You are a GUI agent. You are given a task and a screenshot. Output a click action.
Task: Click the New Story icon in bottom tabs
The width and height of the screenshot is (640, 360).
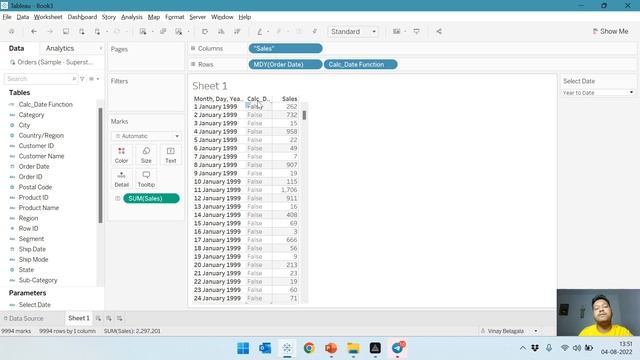tap(120, 318)
